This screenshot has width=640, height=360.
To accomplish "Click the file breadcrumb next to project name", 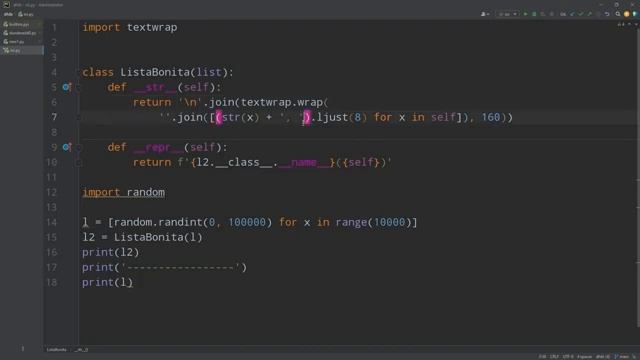I will click(26, 14).
